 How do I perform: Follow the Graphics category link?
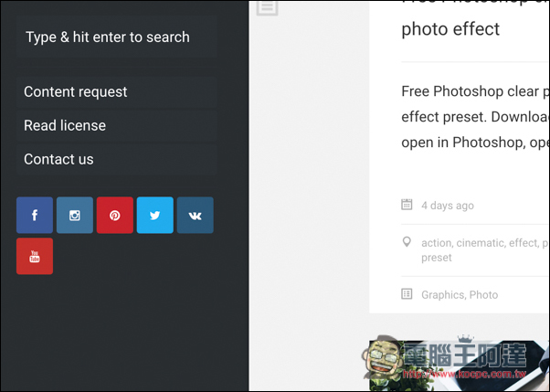click(x=443, y=295)
